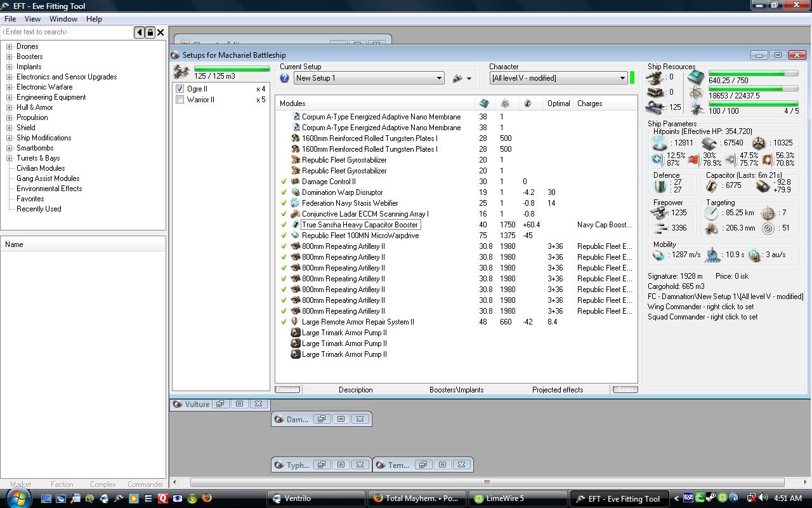
Task: Click the armor hitpoints icon
Action: 709,144
